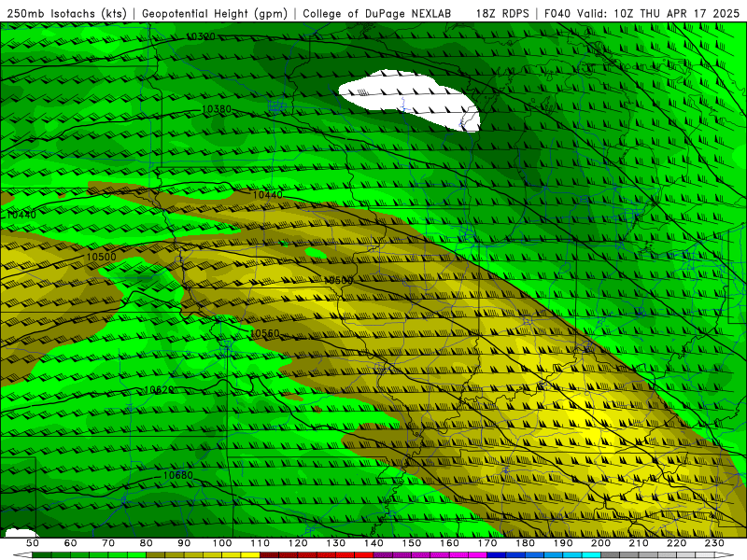The width and height of the screenshot is (747, 560).
Task: Click the colorbar label 110
Action: (x=260, y=543)
